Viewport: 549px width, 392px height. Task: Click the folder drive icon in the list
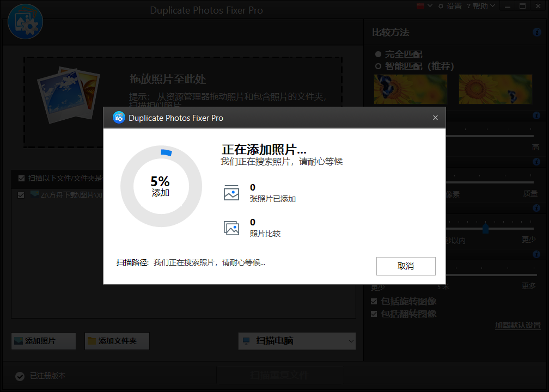(x=34, y=194)
